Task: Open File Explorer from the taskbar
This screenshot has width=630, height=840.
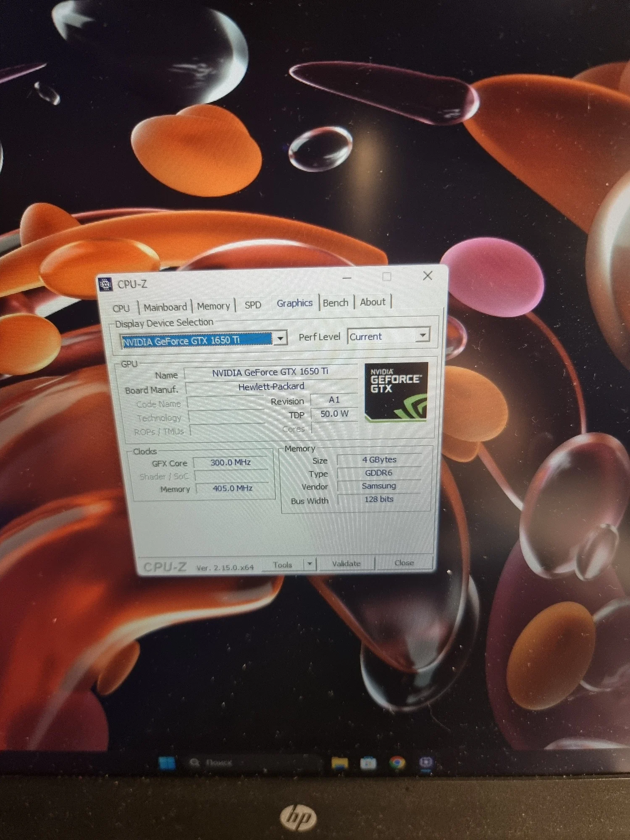Action: pyautogui.click(x=339, y=763)
